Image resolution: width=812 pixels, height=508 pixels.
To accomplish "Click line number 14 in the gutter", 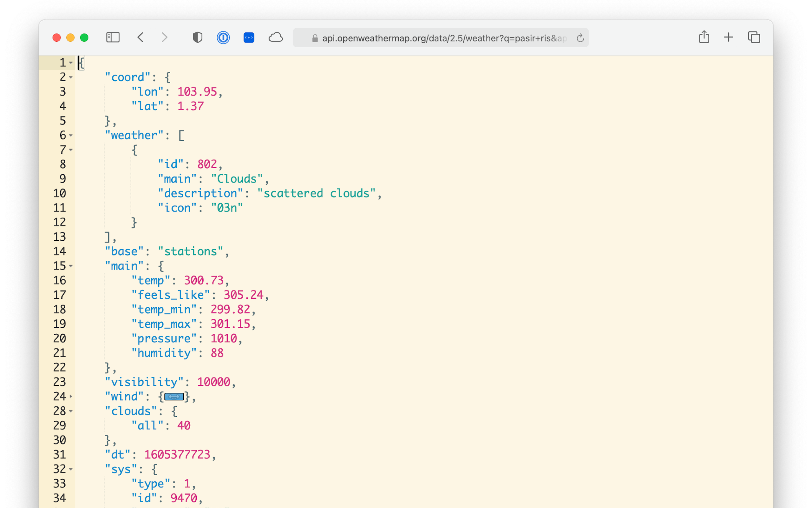I will tap(60, 251).
